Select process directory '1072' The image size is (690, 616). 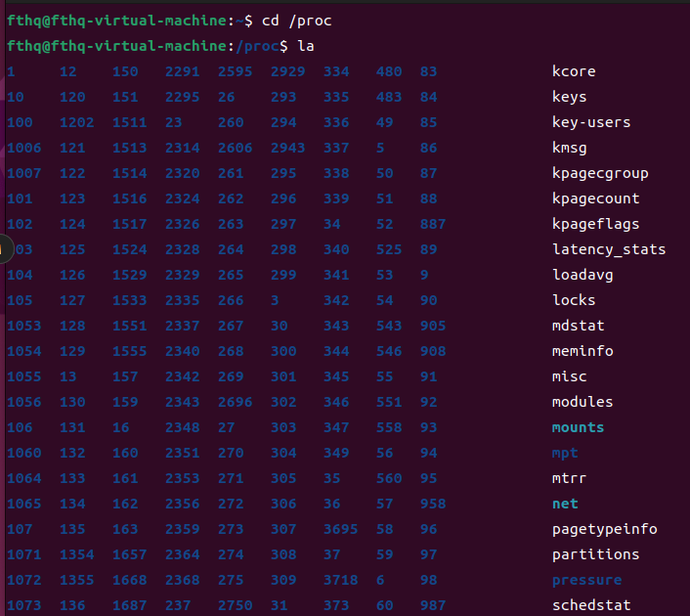coord(23,581)
